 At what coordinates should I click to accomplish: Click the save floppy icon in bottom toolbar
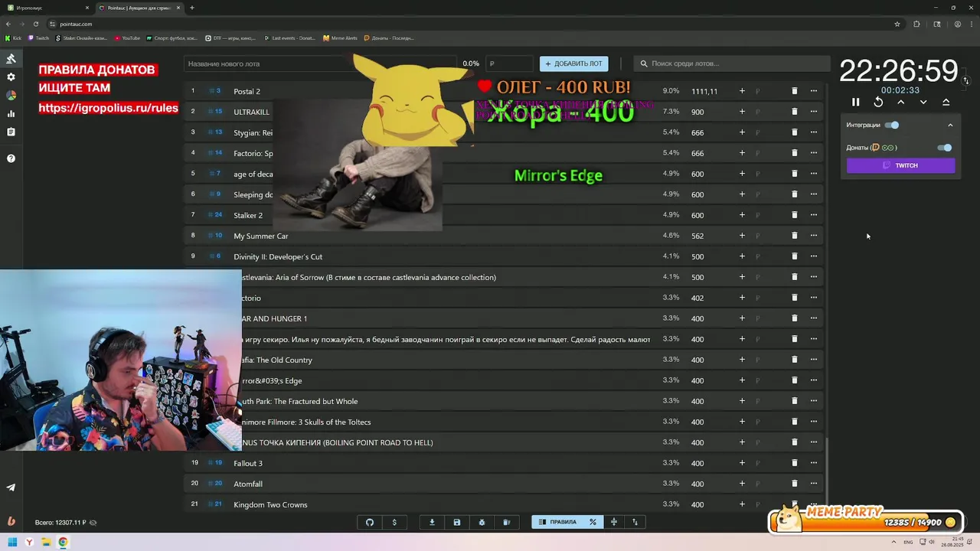click(457, 522)
